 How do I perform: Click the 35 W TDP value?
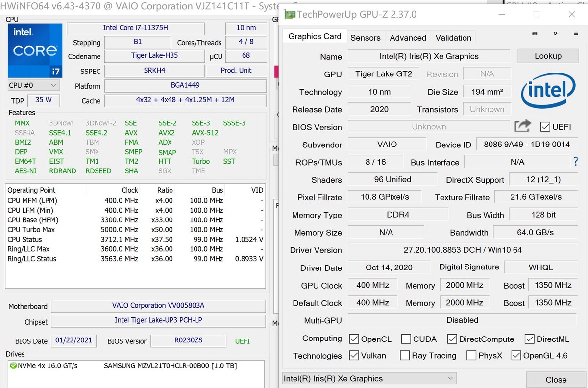[44, 100]
